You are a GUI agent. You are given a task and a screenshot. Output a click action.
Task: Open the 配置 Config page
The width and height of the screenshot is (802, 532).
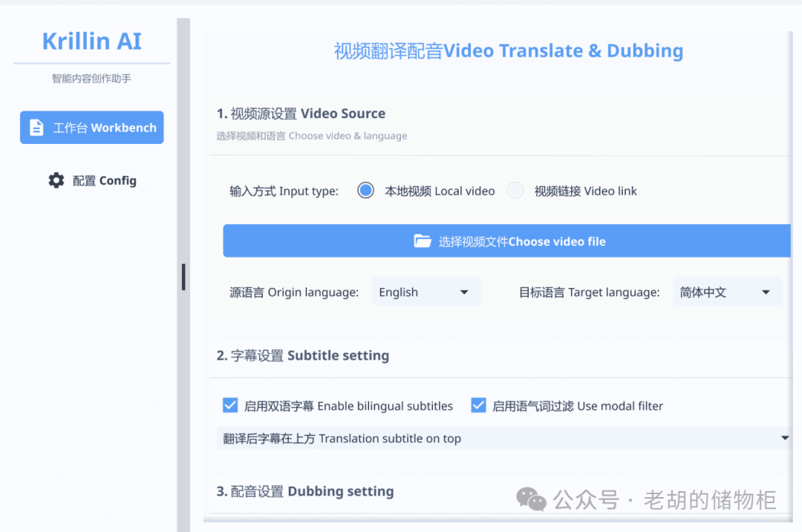pyautogui.click(x=92, y=180)
